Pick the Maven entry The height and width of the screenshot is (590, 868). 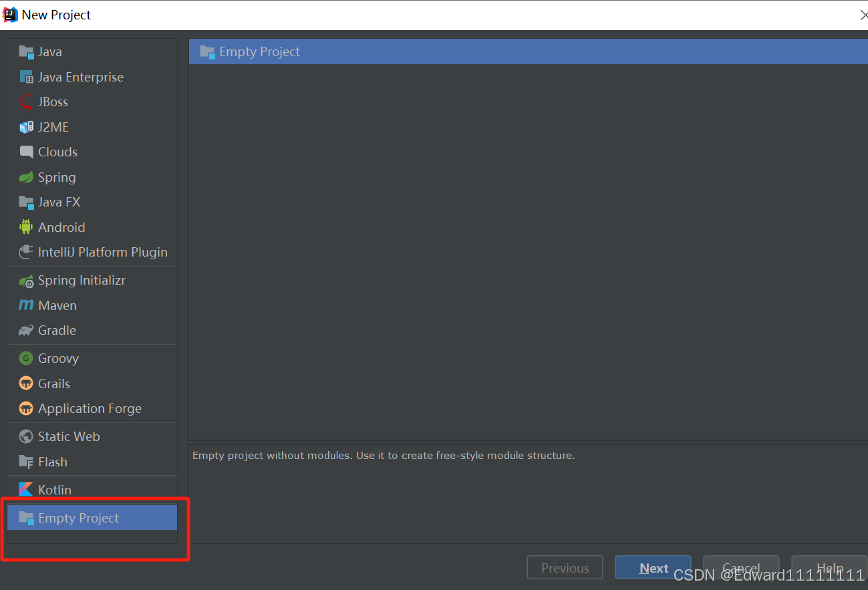click(92, 305)
